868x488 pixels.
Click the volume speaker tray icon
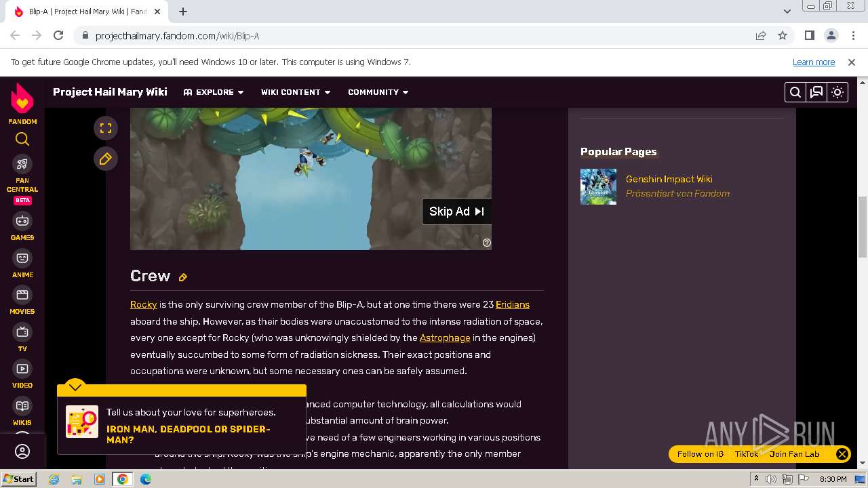click(771, 479)
